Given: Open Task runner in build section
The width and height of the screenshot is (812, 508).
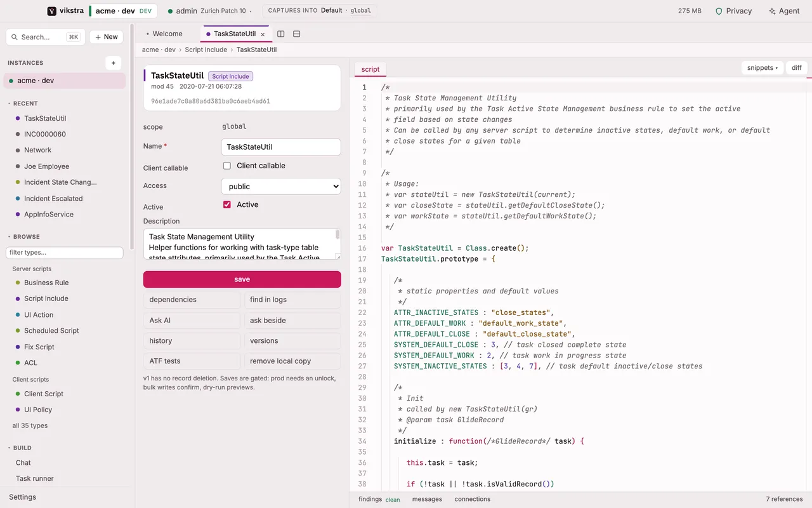Looking at the screenshot, I should pos(35,479).
